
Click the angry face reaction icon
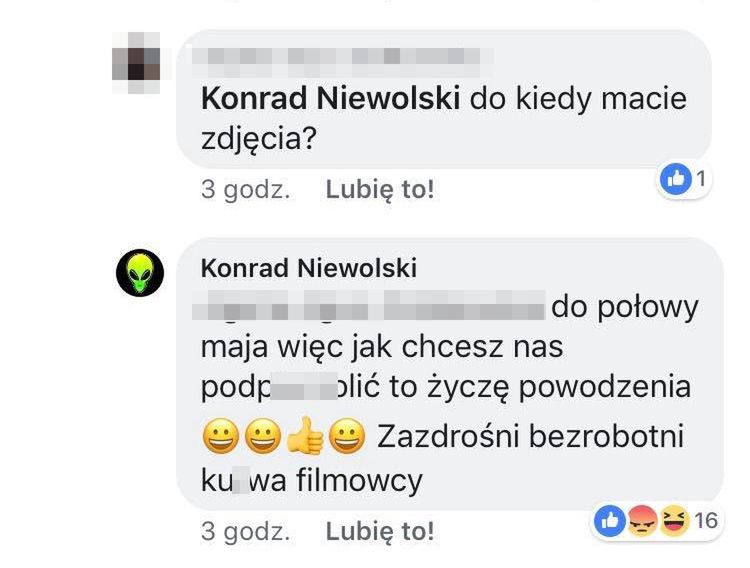pos(642,521)
